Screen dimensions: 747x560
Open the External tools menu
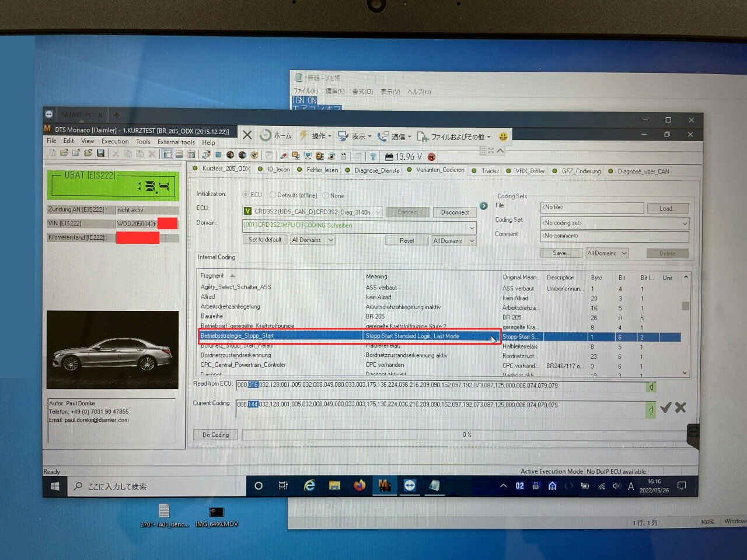coord(176,142)
